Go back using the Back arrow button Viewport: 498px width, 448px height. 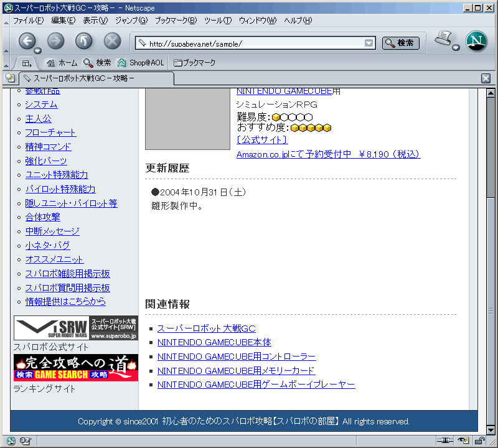[27, 41]
